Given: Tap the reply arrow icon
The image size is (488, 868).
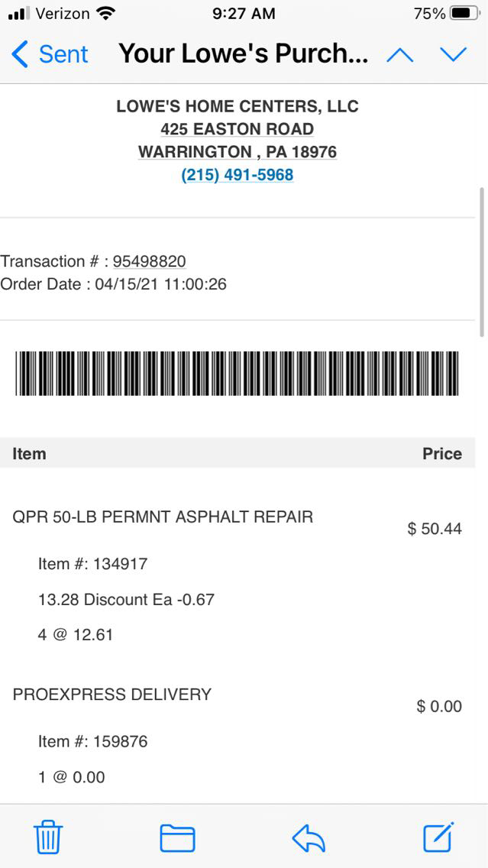Looking at the screenshot, I should (x=309, y=838).
